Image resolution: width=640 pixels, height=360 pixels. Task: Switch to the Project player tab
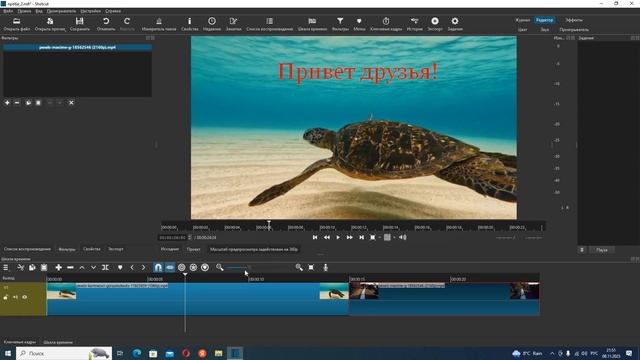coord(193,249)
